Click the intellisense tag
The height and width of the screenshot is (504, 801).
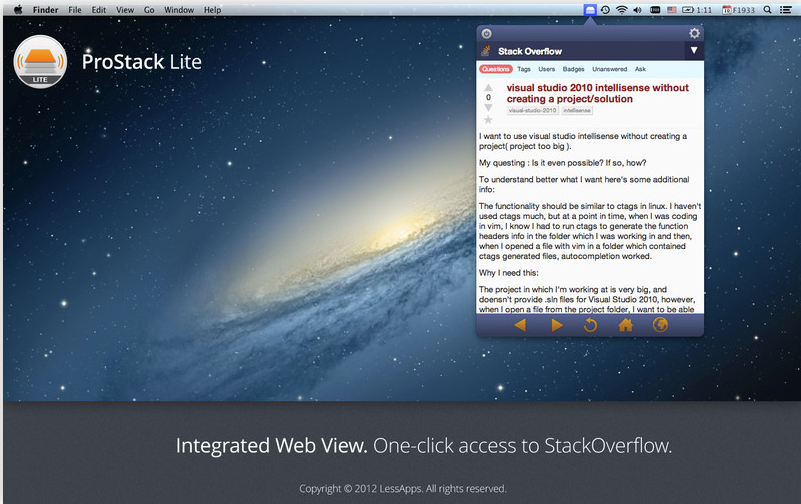click(577, 110)
